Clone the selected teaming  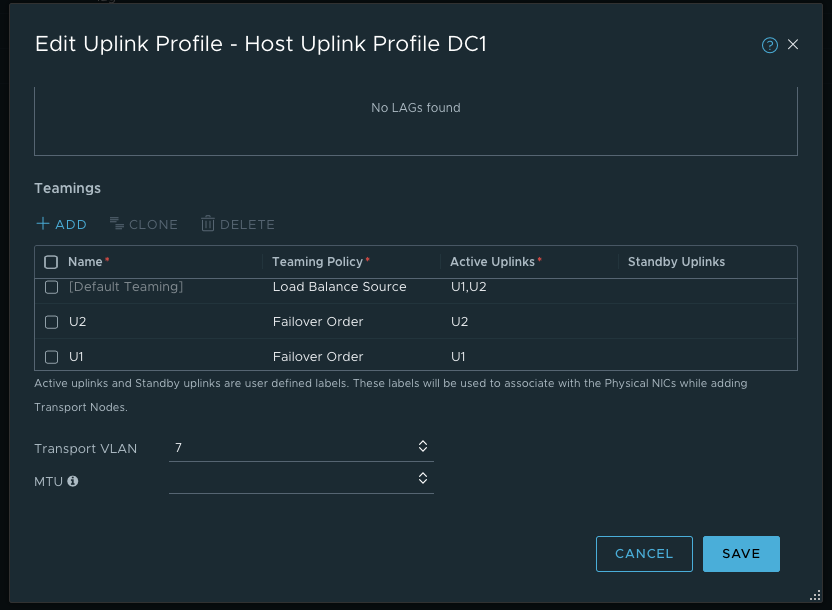(x=144, y=224)
